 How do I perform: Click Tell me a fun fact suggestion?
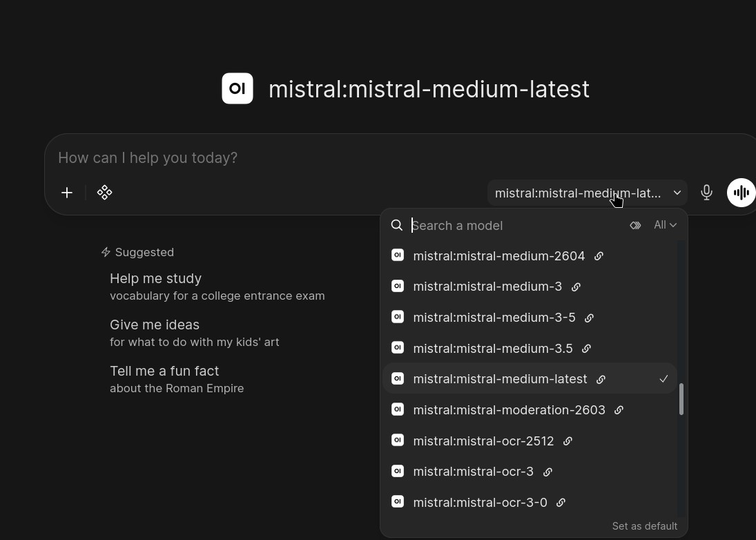177,379
